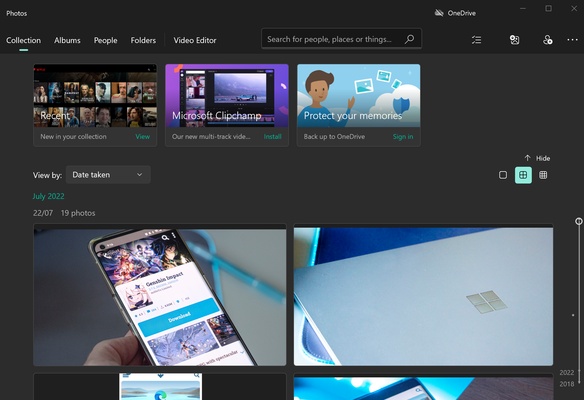This screenshot has width=584, height=400.
Task: Click the account sign-in person icon
Action: point(547,40)
